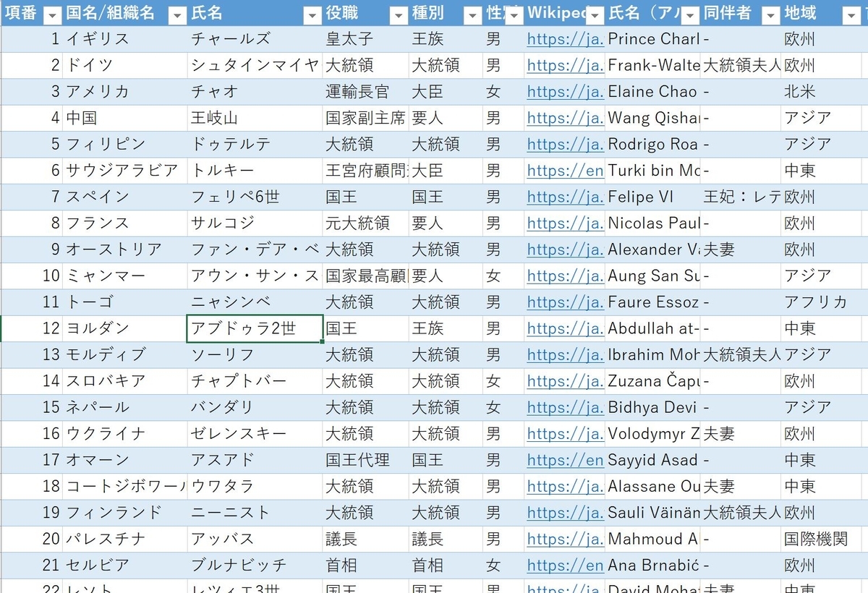Select the cell ブルナビッチ

click(x=255, y=565)
